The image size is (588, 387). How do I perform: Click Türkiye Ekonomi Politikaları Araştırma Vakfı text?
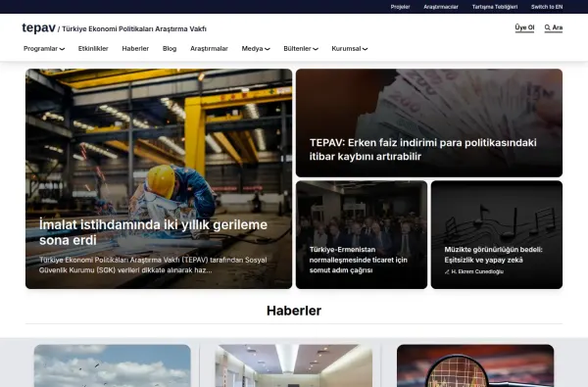pyautogui.click(x=134, y=28)
